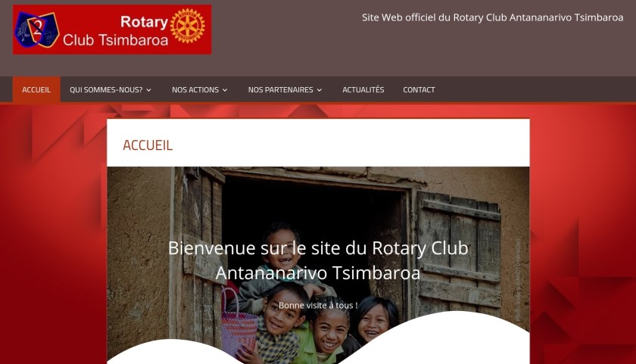Screen dimensions: 636x364
Task: Click the smiling children hero photo
Action: tap(318, 265)
